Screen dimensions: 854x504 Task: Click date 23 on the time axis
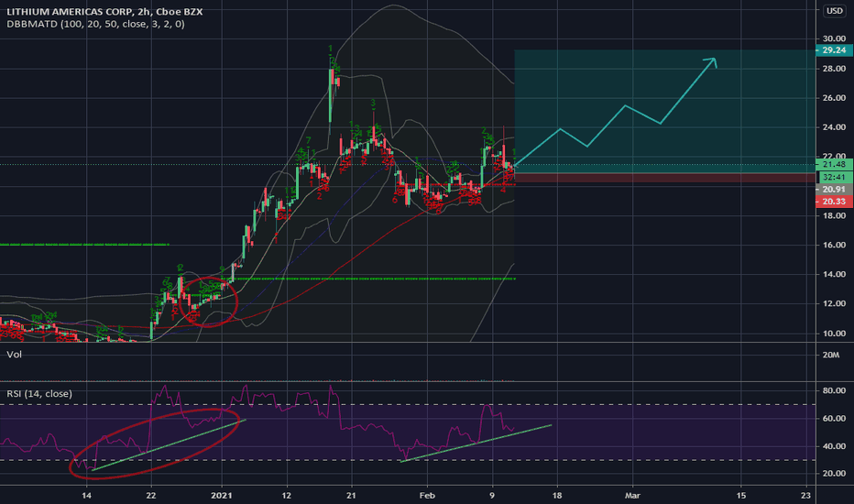[805, 495]
